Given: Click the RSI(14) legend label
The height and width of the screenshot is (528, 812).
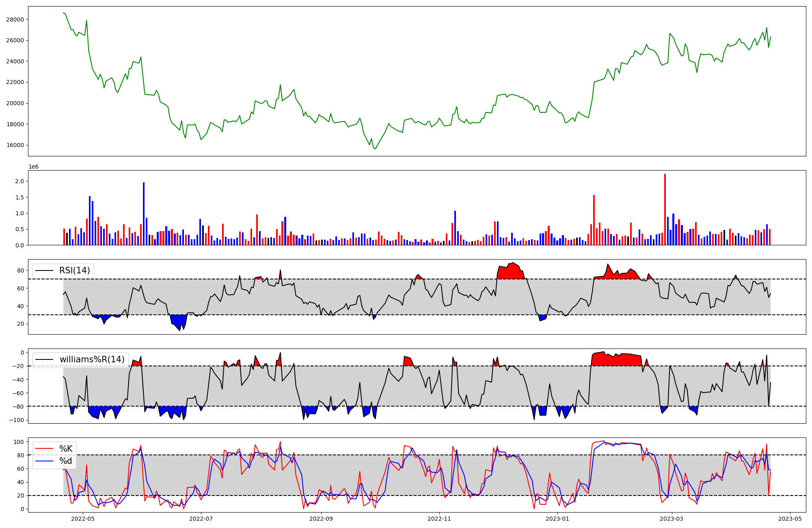Looking at the screenshot, I should 75,270.
